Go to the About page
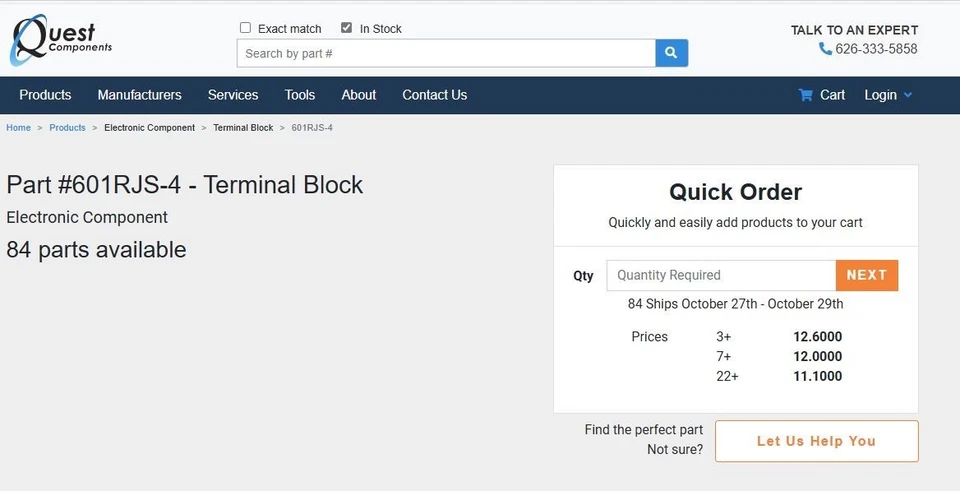This screenshot has height=491, width=960. (x=359, y=95)
